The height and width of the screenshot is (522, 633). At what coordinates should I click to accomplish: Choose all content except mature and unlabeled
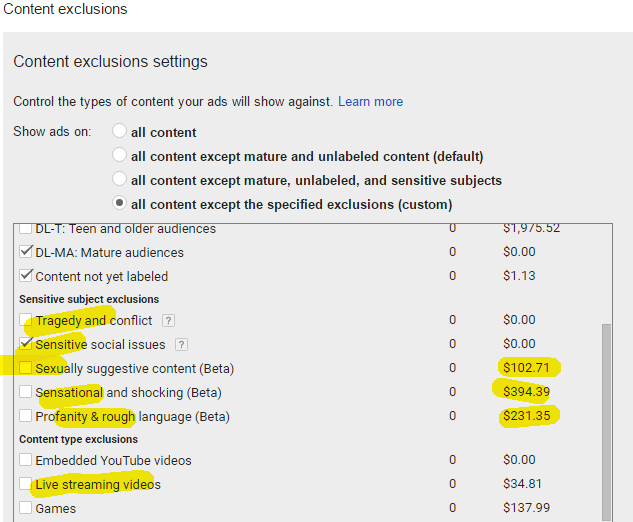pos(120,156)
